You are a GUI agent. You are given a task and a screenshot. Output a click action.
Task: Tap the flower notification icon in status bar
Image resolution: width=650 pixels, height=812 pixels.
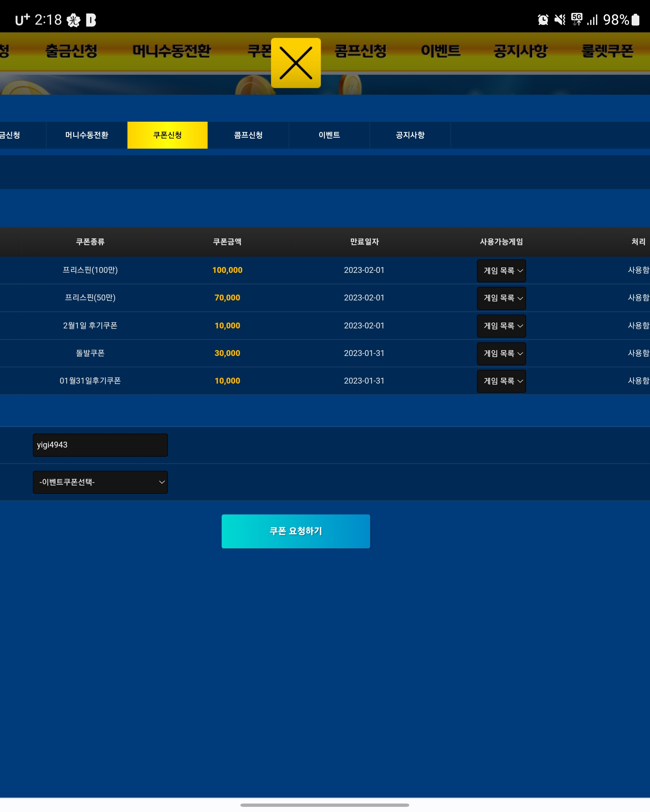74,20
